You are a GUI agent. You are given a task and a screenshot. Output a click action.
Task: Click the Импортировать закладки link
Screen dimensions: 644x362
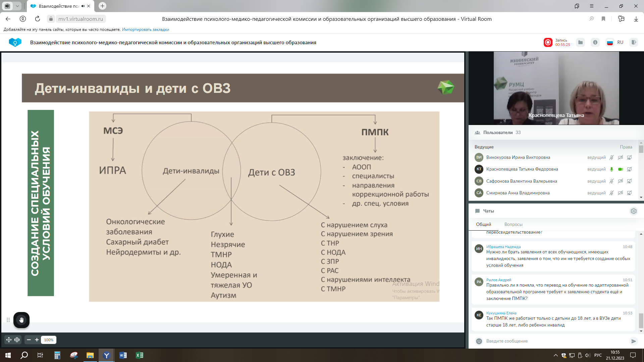pos(145,29)
